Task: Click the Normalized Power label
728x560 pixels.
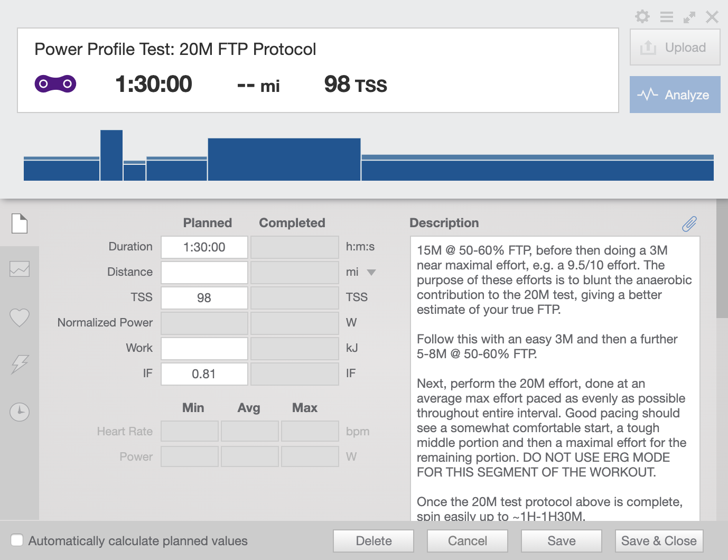Action: (x=105, y=322)
